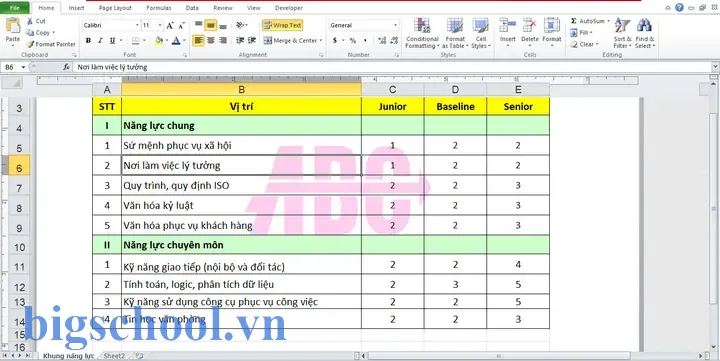
Task: Select column C header
Action: [x=393, y=90]
